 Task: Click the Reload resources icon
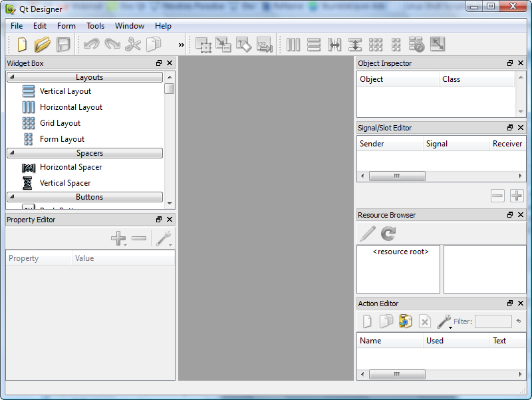pyautogui.click(x=388, y=234)
